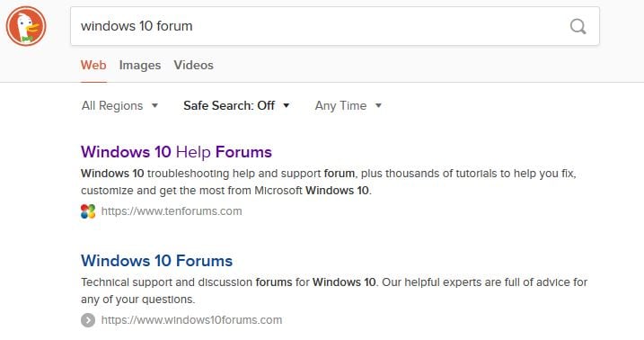Open the Safe Search: Off dropdown arrow
Image resolution: width=644 pixels, height=340 pixels.
287,105
